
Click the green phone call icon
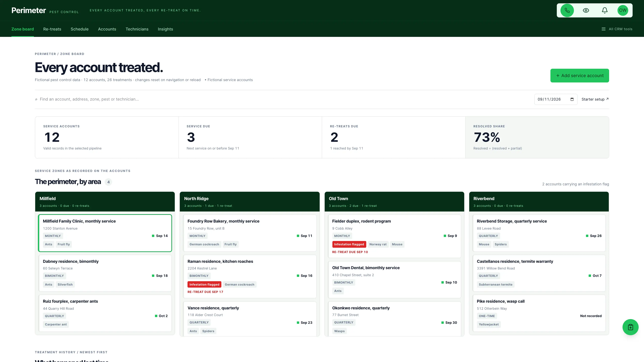coord(567,10)
